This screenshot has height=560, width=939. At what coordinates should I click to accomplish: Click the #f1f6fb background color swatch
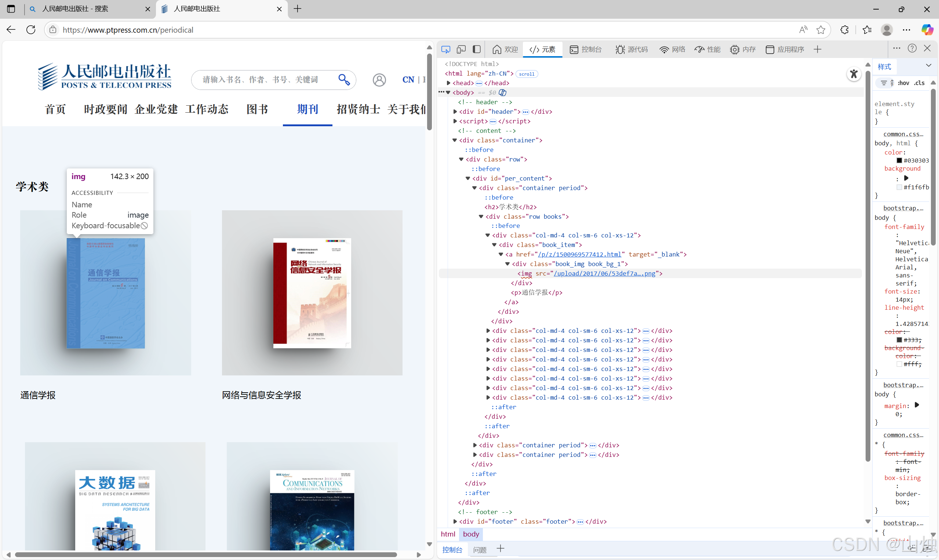(x=899, y=187)
